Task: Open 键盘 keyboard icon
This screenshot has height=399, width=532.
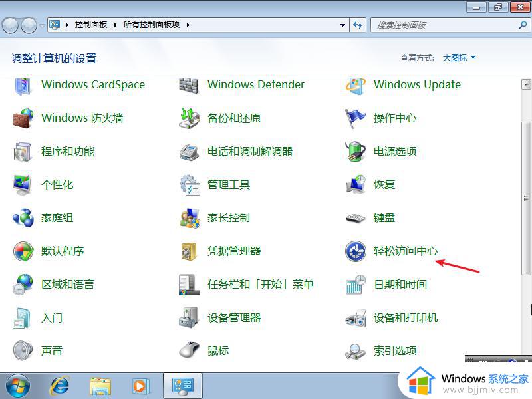Action: (x=356, y=218)
